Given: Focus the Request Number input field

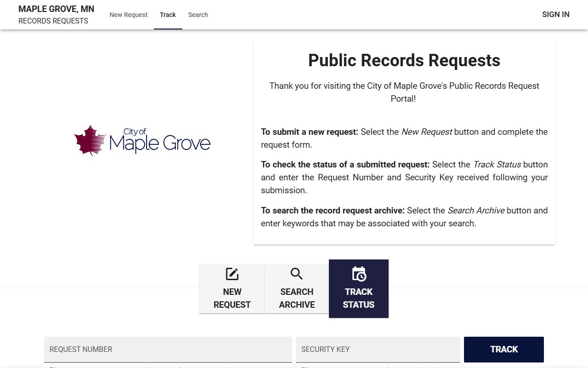Looking at the screenshot, I should 168,349.
